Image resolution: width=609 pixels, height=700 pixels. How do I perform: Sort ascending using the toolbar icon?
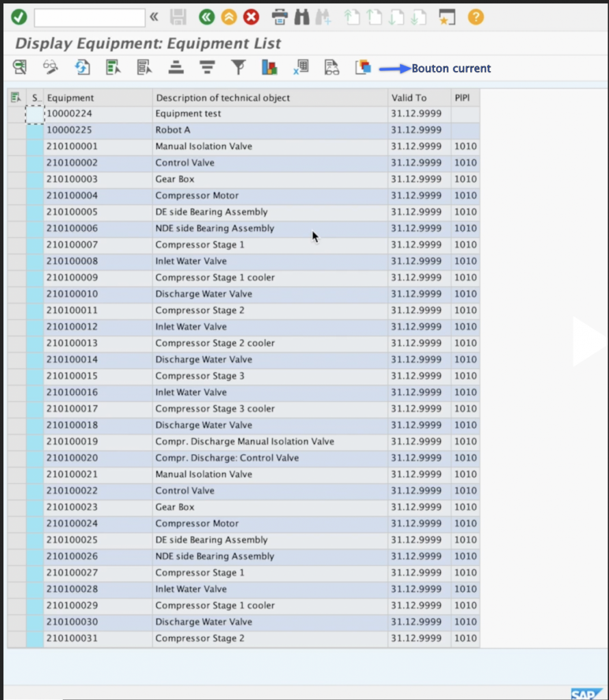coord(176,67)
